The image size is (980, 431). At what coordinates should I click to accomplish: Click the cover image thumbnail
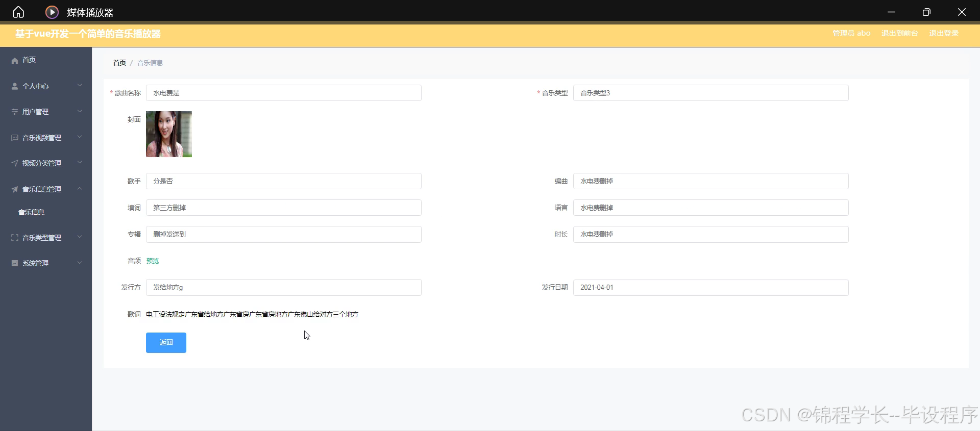(x=169, y=134)
